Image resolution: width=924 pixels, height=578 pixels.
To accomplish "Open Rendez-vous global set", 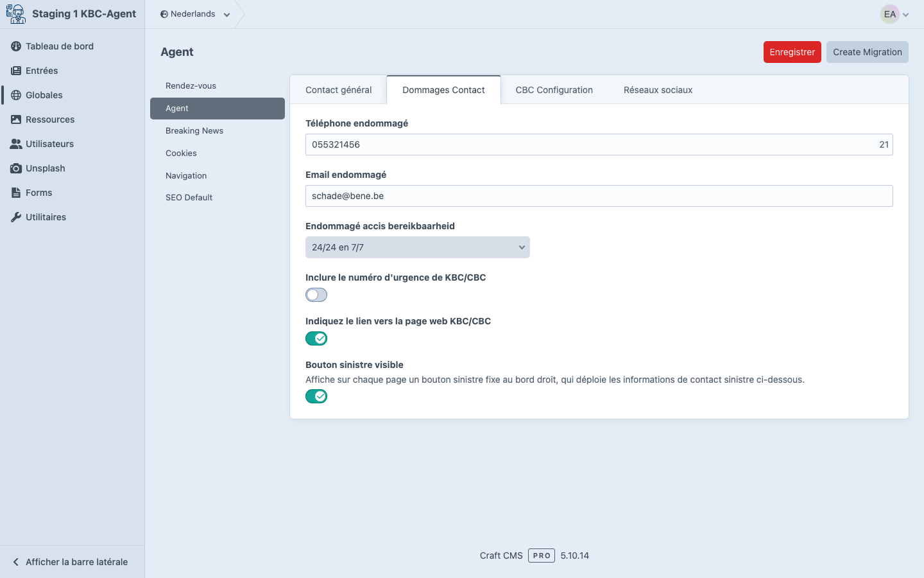I will pos(218,86).
